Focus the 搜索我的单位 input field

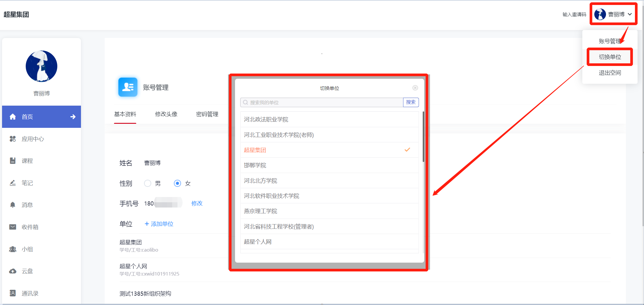[x=322, y=102]
